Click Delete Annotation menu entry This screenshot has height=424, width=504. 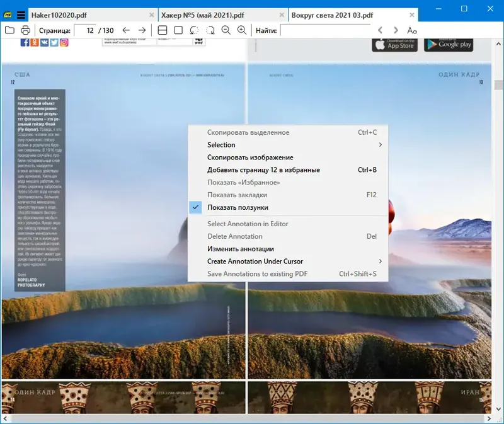pos(288,236)
